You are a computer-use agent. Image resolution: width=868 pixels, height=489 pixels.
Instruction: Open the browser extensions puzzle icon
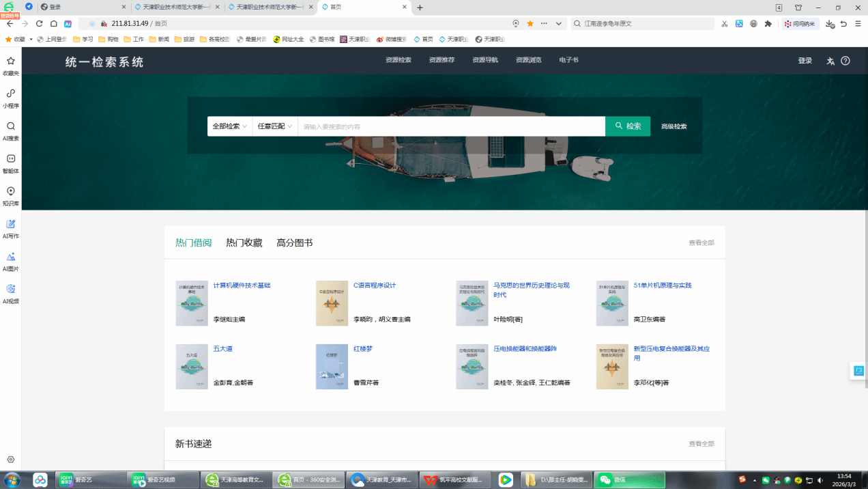768,23
